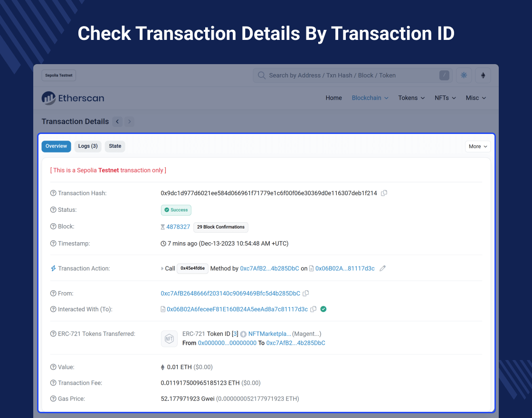The image size is (532, 418).
Task: Open the full From address link
Action: click(x=230, y=294)
